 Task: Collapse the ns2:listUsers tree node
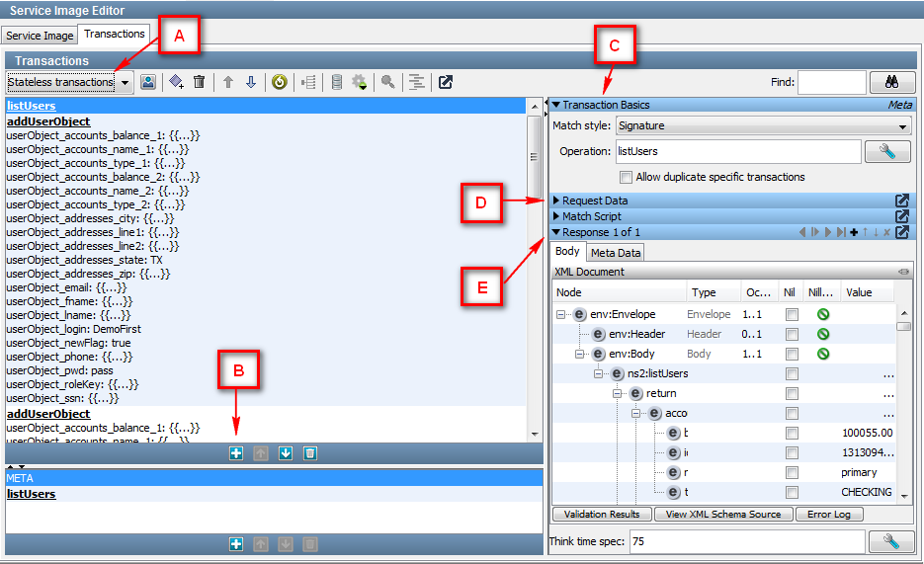click(x=598, y=373)
